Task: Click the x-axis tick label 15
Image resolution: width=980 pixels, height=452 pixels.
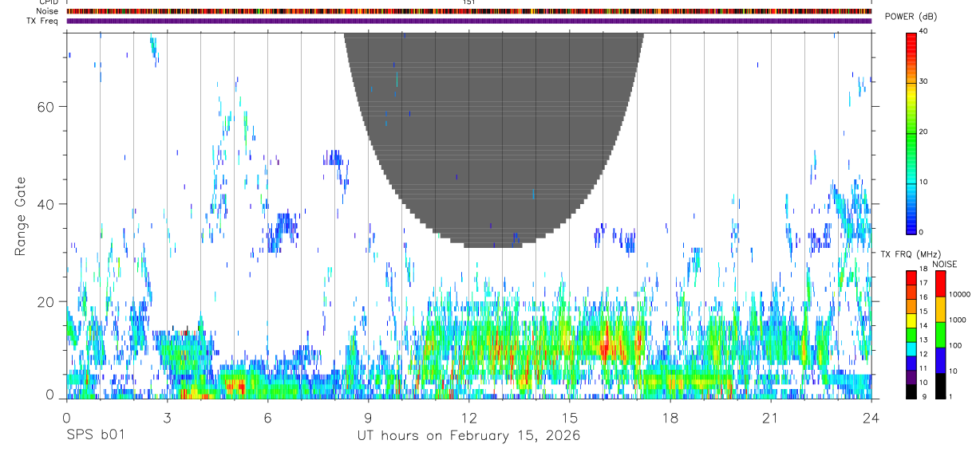Action: pyautogui.click(x=570, y=417)
